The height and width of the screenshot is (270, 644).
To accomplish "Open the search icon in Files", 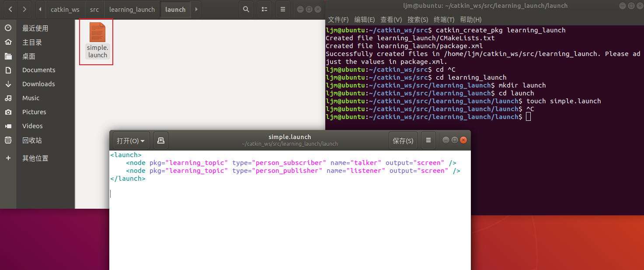I will (x=246, y=9).
